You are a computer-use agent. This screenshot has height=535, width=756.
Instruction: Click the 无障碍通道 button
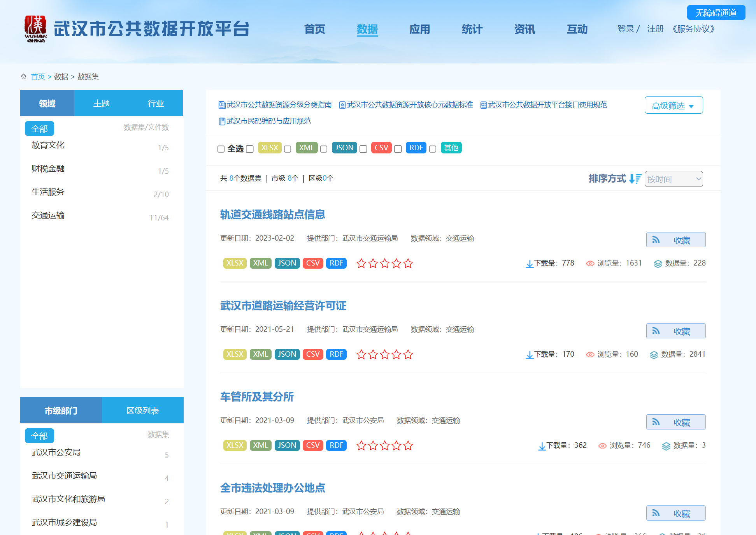click(x=716, y=12)
